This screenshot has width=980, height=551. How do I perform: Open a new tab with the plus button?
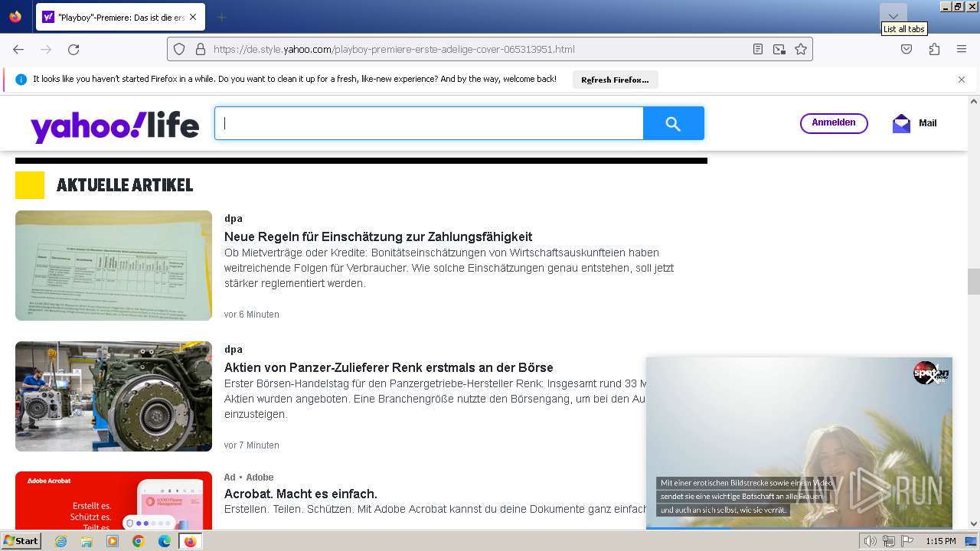[221, 17]
